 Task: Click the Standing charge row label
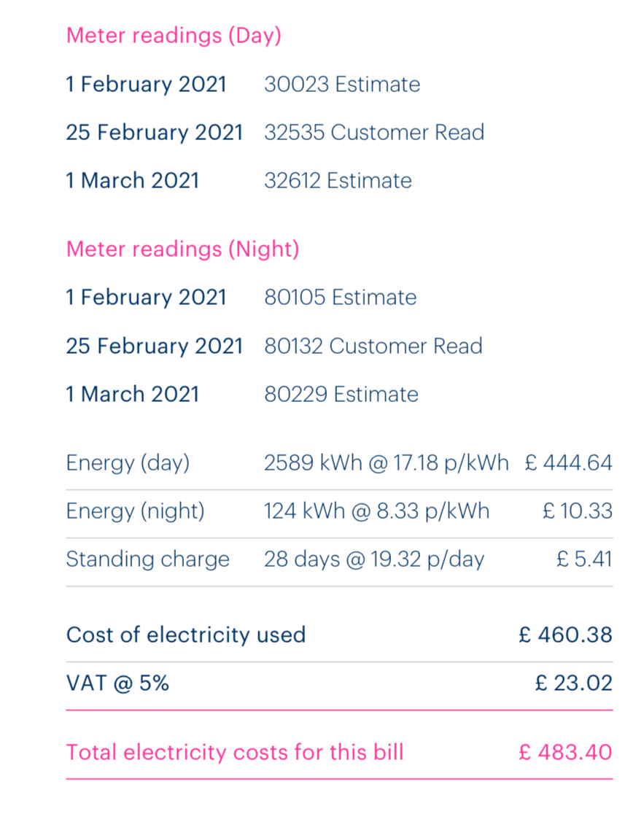point(148,560)
